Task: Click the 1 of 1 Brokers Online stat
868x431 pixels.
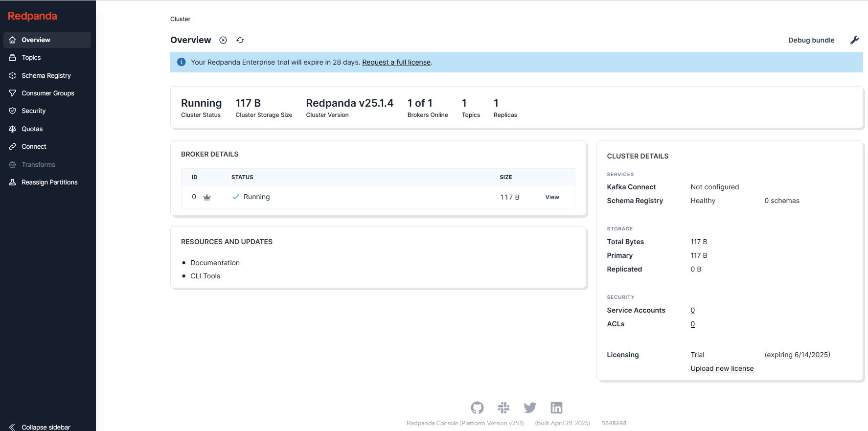Action: click(428, 108)
